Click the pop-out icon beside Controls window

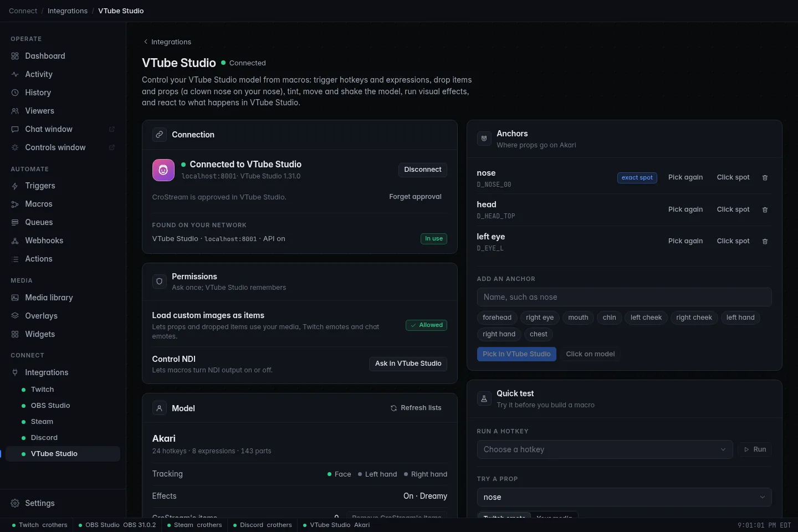click(111, 147)
